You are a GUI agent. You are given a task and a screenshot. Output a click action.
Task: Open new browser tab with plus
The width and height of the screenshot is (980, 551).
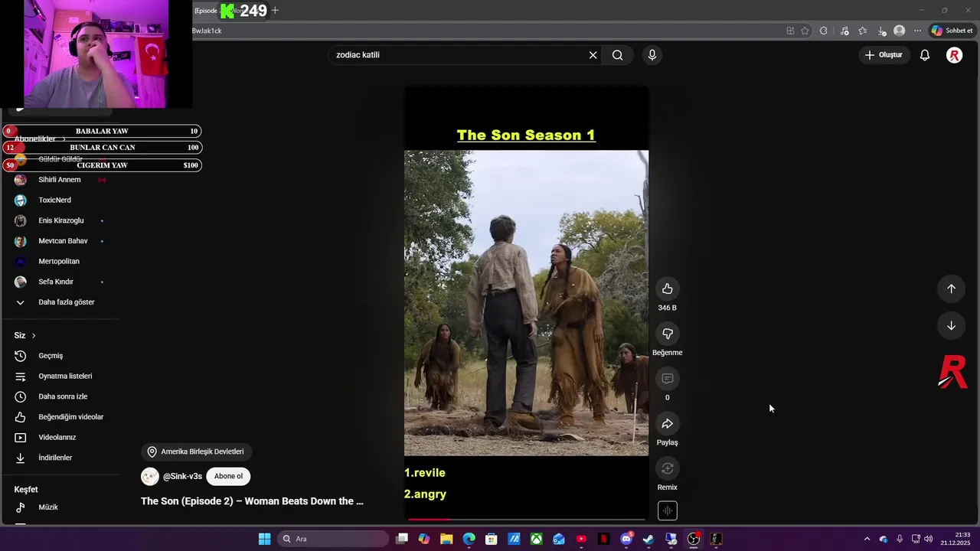click(275, 10)
